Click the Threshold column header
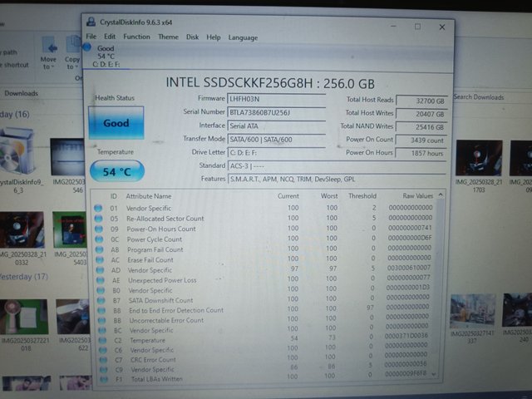The width and height of the screenshot is (532, 399). click(x=362, y=196)
